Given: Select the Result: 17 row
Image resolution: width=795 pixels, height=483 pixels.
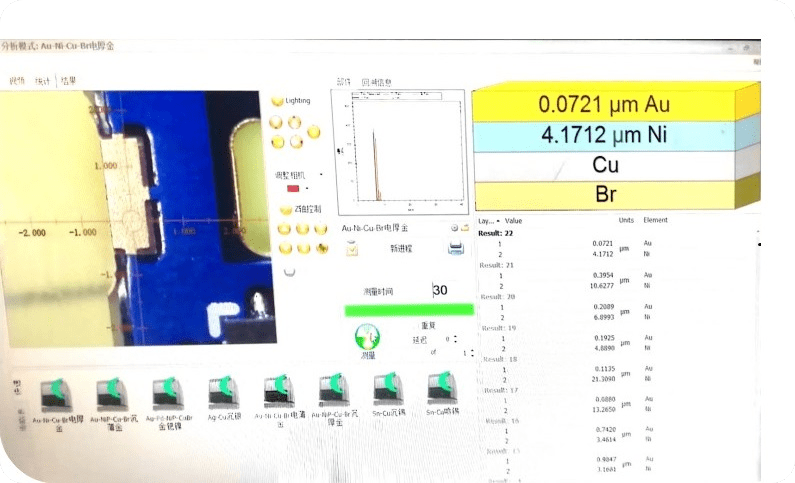Looking at the screenshot, I should [501, 390].
